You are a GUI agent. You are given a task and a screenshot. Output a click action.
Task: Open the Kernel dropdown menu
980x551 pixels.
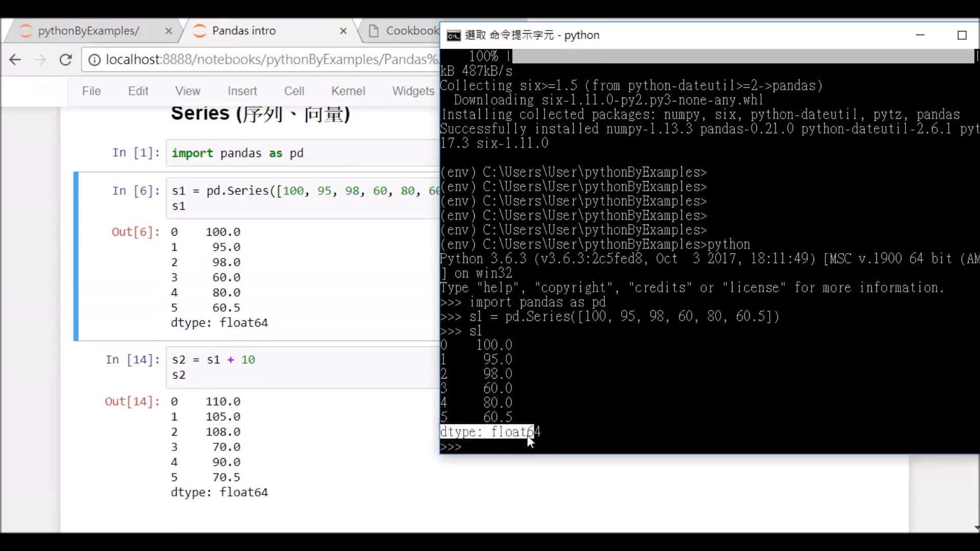(348, 91)
